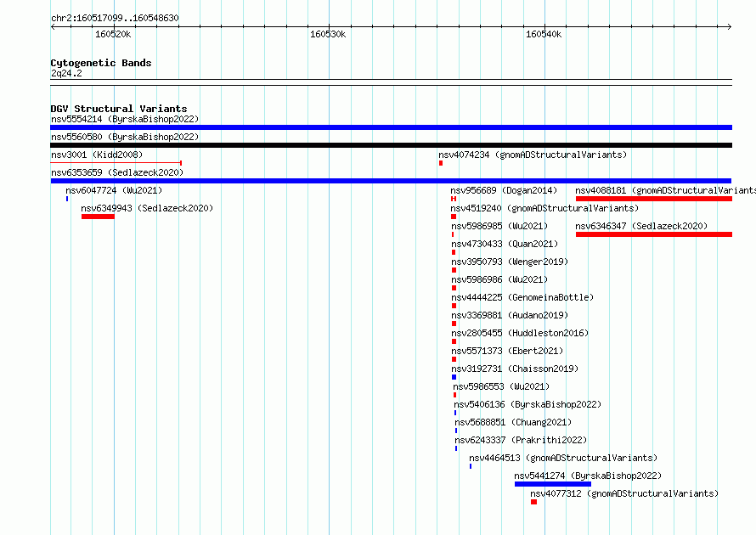Viewport: 756px width, 535px height.
Task: Click the blue marker under nsv3192731
Action: click(454, 377)
